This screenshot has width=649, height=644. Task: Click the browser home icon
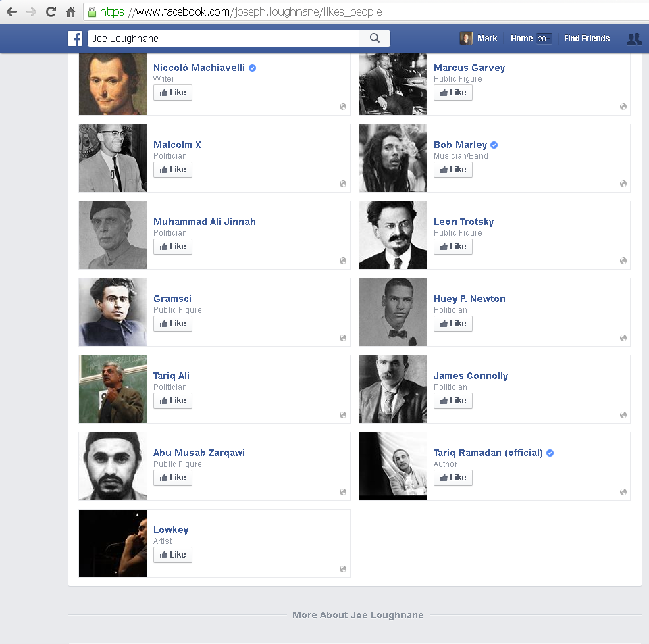(70, 11)
